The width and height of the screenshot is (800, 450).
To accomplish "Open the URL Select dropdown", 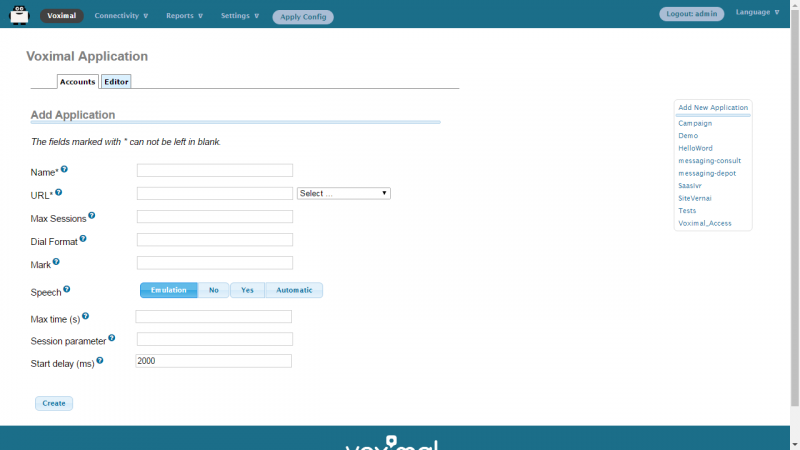I will [x=344, y=193].
